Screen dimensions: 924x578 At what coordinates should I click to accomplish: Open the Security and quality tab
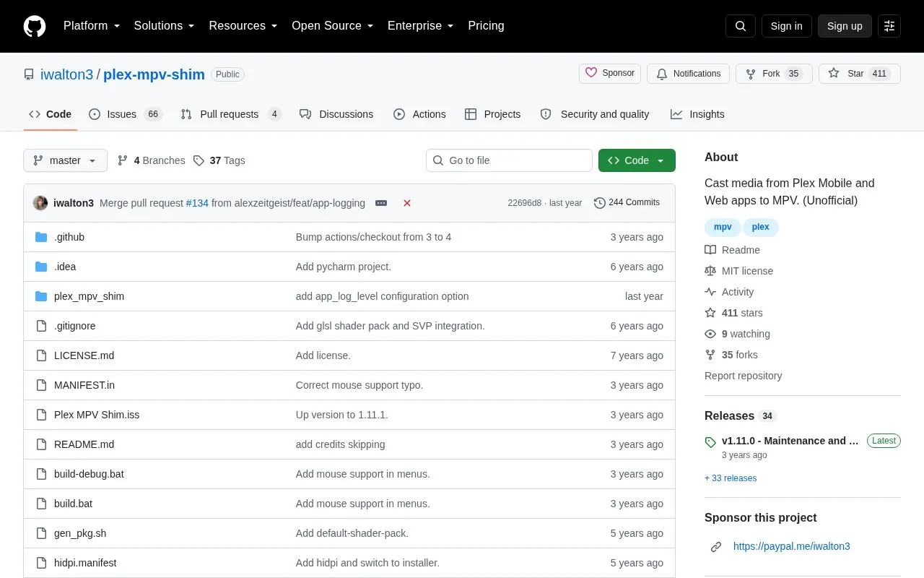click(x=595, y=114)
